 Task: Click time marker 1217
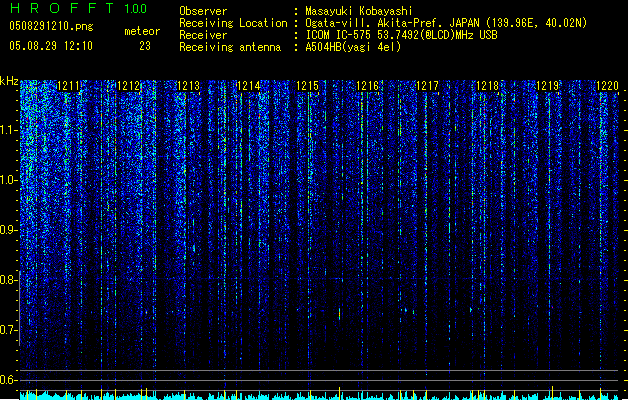[428, 86]
